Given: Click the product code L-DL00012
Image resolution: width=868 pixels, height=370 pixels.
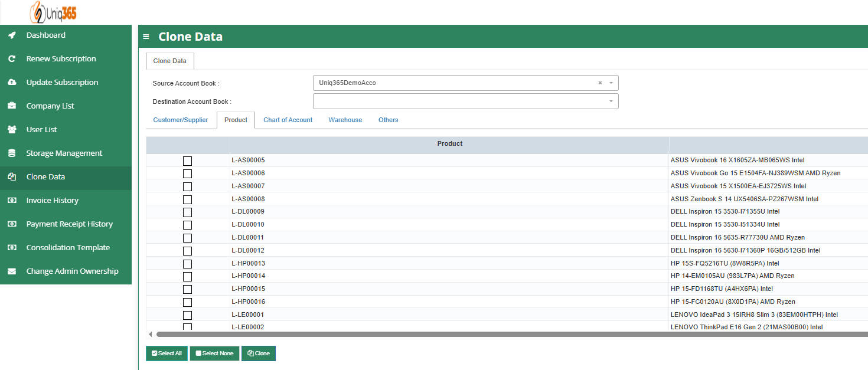Looking at the screenshot, I should pyautogui.click(x=248, y=251).
